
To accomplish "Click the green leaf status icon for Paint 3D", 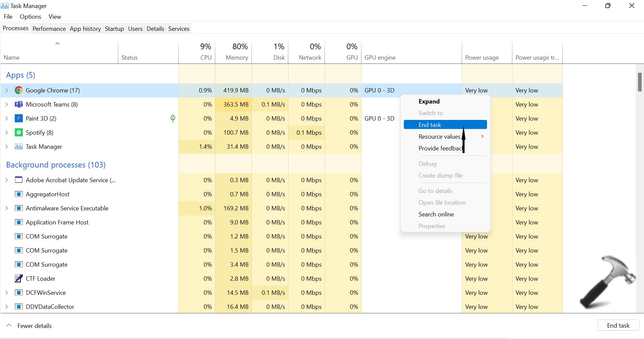I will point(173,119).
